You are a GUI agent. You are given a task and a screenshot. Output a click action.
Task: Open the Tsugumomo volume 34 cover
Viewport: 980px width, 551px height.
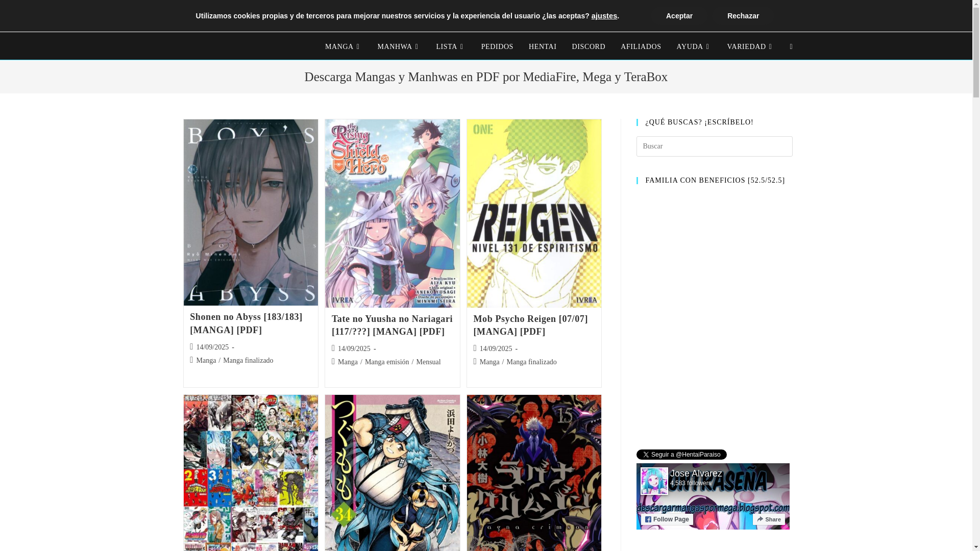click(392, 473)
